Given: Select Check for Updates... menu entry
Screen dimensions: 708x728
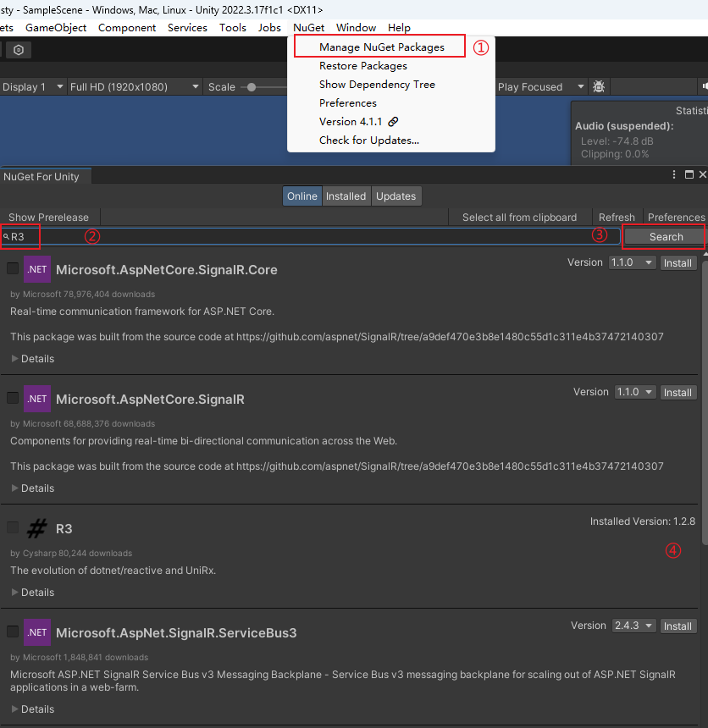Looking at the screenshot, I should (369, 141).
